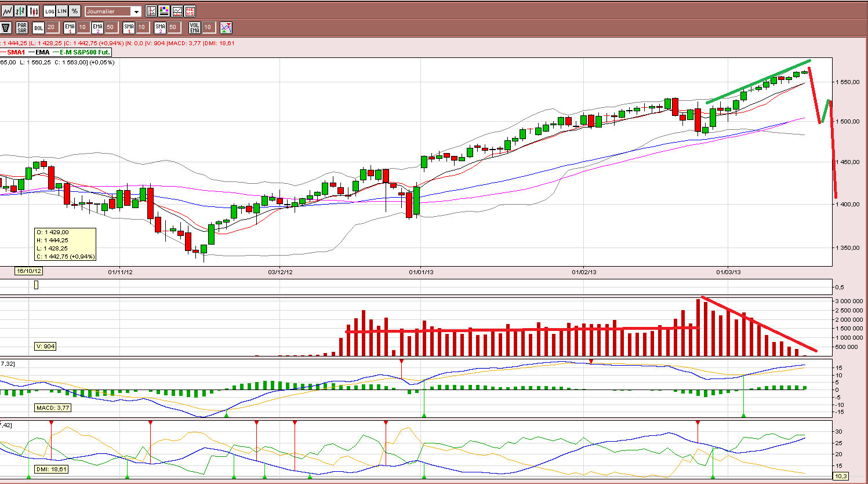Switch to the OHLC bar chart style

(x=20, y=11)
